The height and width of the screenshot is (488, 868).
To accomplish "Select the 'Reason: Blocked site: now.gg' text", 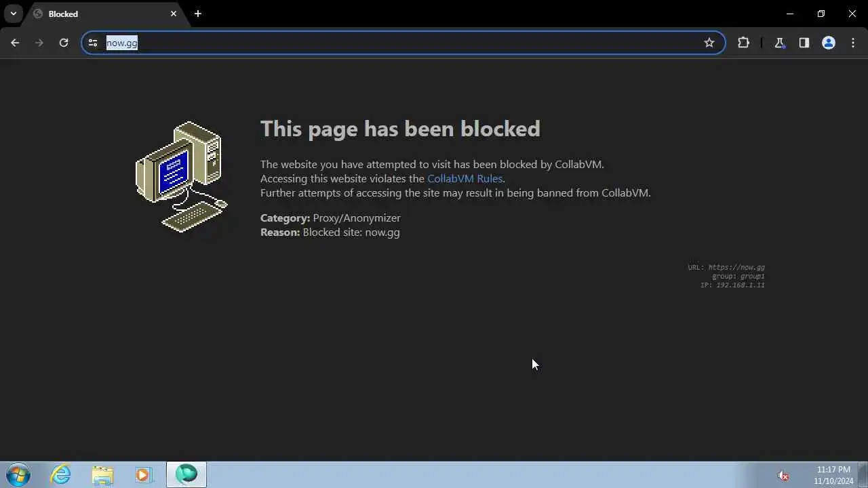I will click(330, 232).
